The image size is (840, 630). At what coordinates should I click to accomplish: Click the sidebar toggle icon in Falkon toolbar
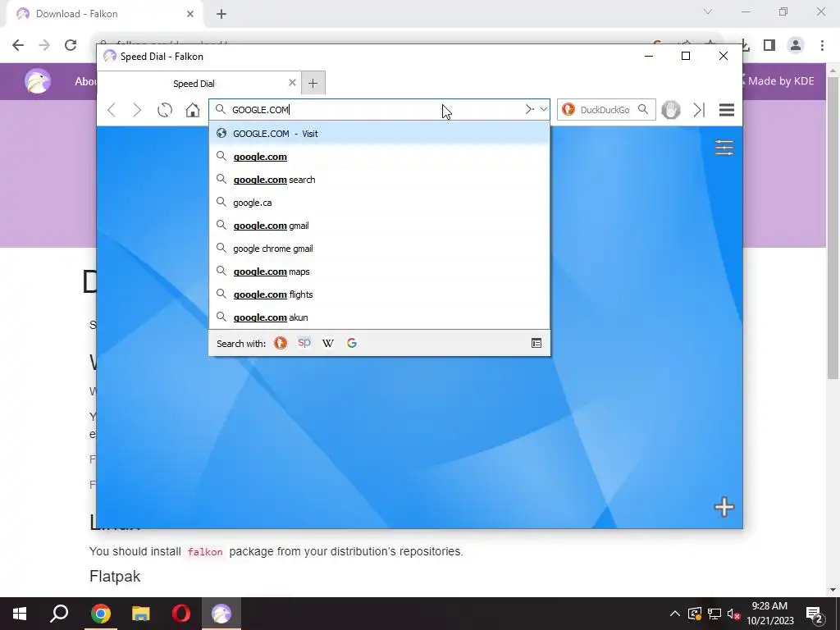(x=699, y=110)
